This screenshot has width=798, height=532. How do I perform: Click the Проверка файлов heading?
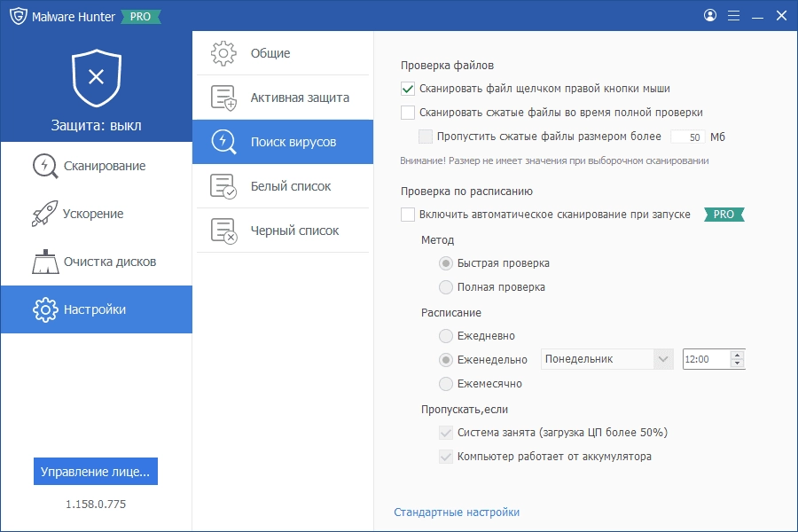447,65
